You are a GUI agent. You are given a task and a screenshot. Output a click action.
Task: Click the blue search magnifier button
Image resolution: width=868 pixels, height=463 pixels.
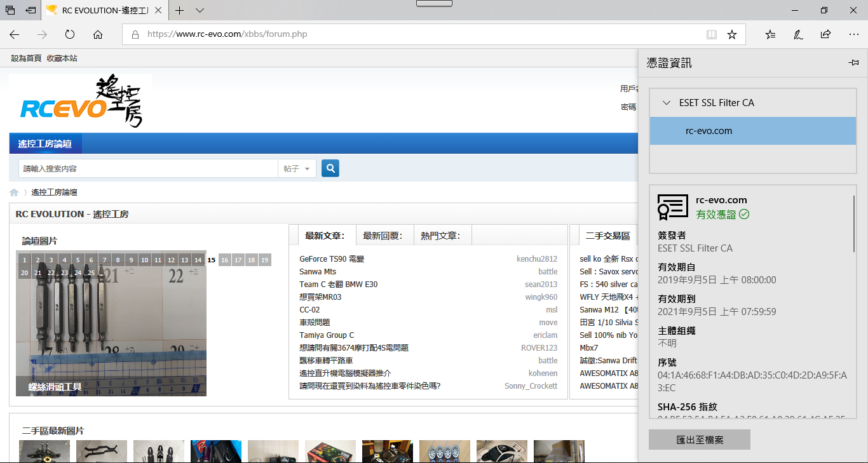tap(330, 168)
